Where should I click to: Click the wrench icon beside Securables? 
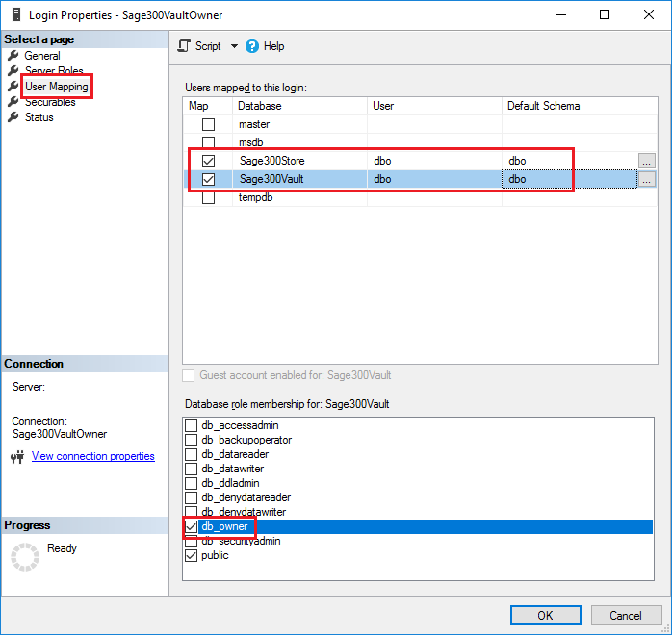tap(13, 101)
